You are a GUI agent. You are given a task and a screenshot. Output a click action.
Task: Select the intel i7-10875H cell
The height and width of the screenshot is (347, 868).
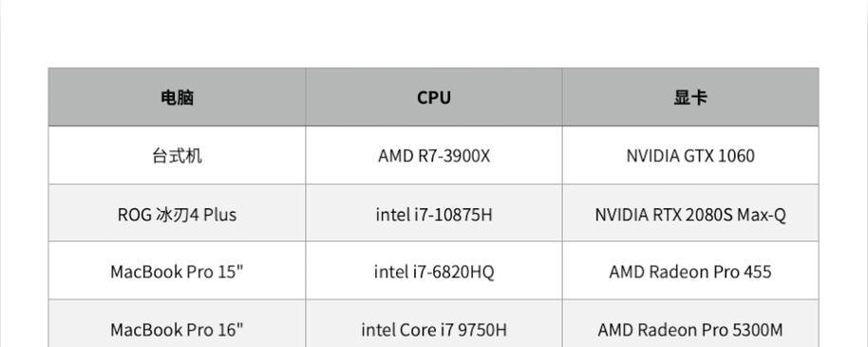pos(434,213)
